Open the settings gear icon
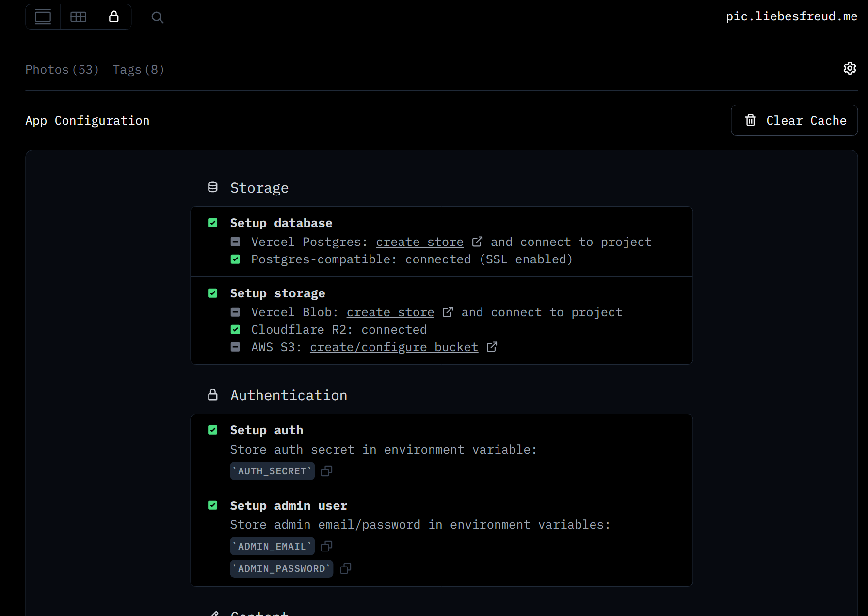Viewport: 868px width, 616px height. click(x=850, y=68)
